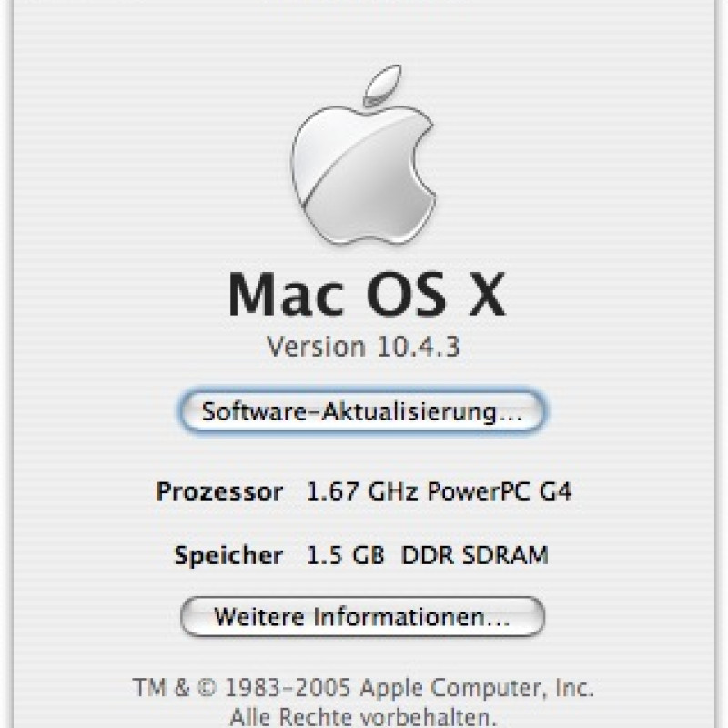Click the OS letters in the title

(x=406, y=294)
